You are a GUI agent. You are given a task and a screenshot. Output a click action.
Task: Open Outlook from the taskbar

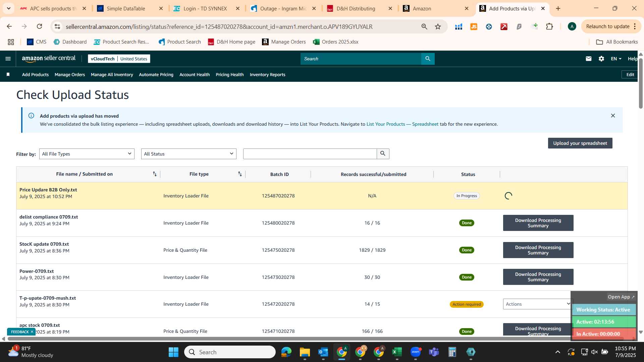323,352
